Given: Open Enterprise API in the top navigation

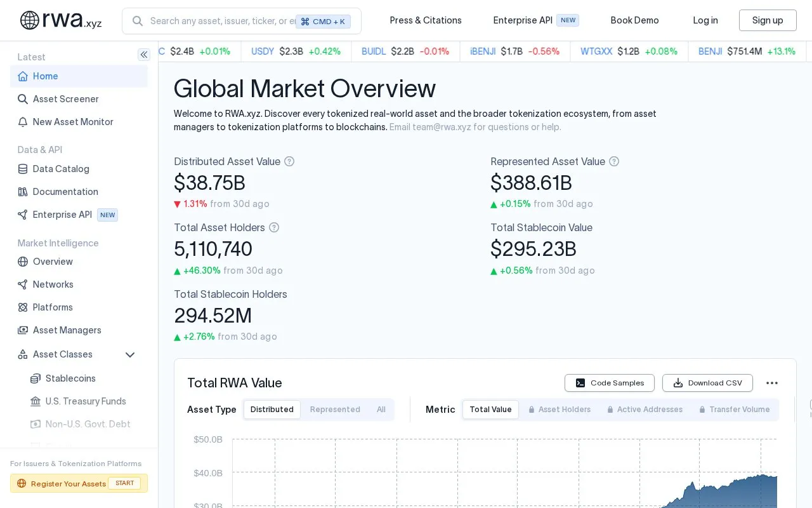Looking at the screenshot, I should [536, 20].
